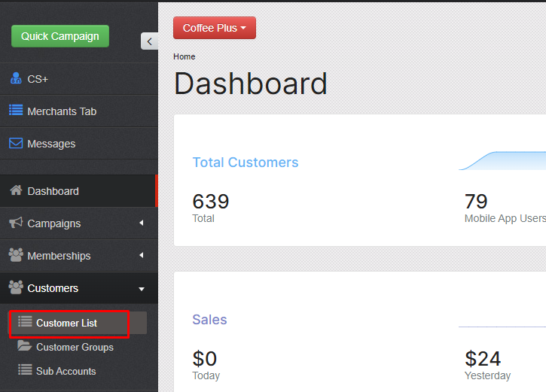Click the Memberships group icon
The width and height of the screenshot is (546, 392).
[x=16, y=255]
